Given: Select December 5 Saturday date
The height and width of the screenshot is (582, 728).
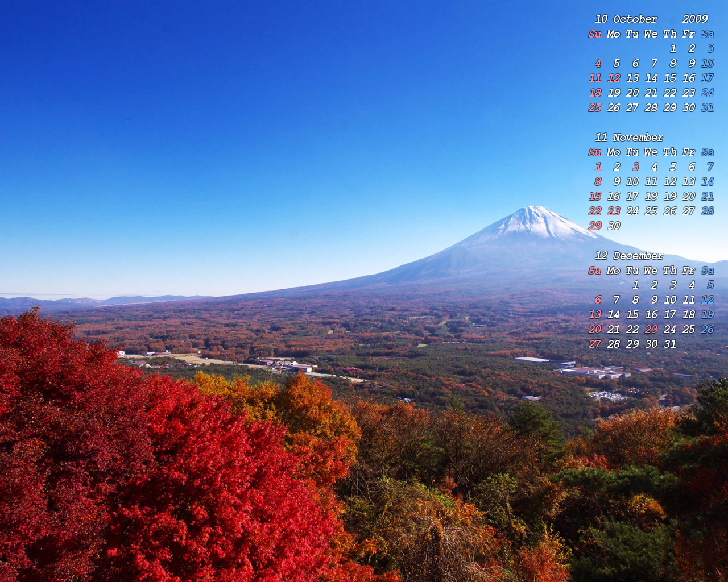Looking at the screenshot, I should pos(710,285).
